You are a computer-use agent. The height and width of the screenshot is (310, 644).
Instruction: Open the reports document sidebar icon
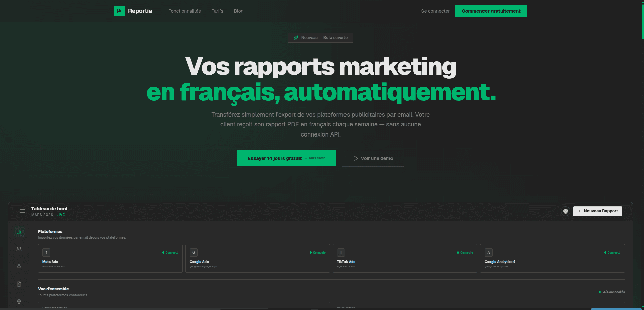[19, 284]
